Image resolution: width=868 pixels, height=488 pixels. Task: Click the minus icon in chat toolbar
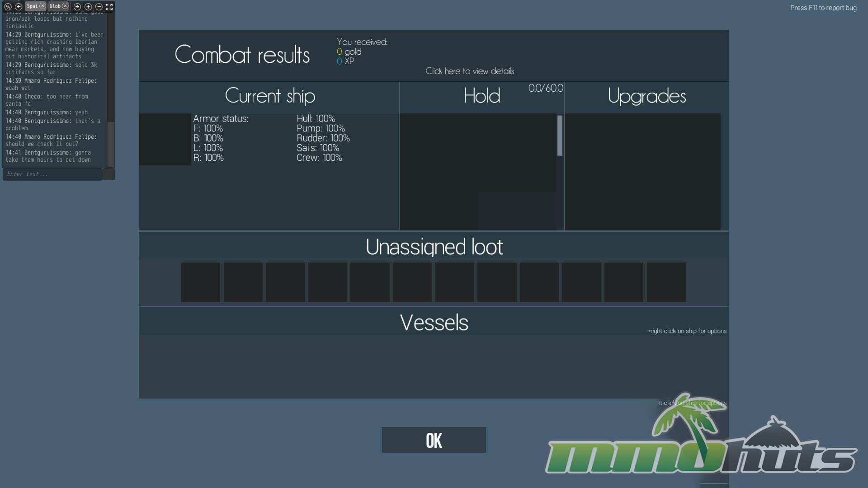99,6
